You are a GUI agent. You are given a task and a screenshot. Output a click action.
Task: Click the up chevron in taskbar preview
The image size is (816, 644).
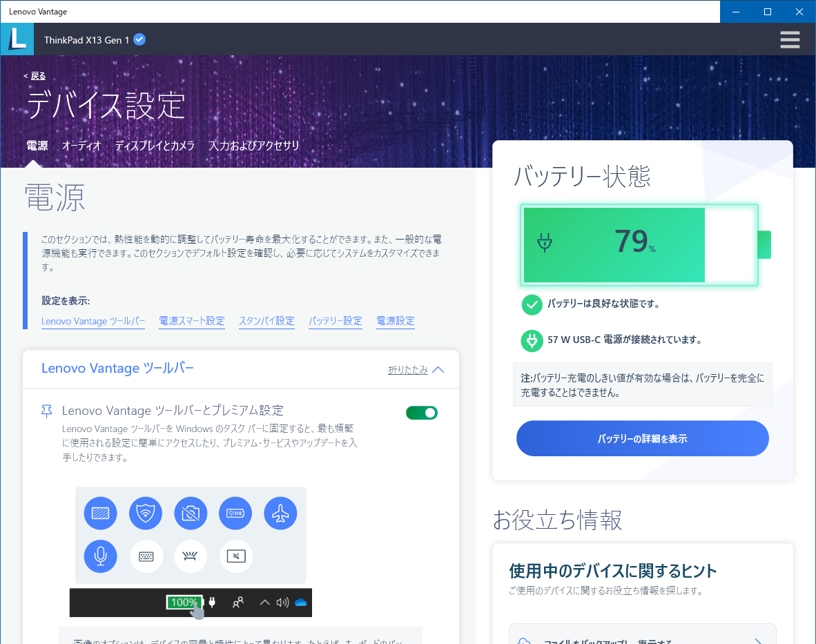tap(264, 603)
